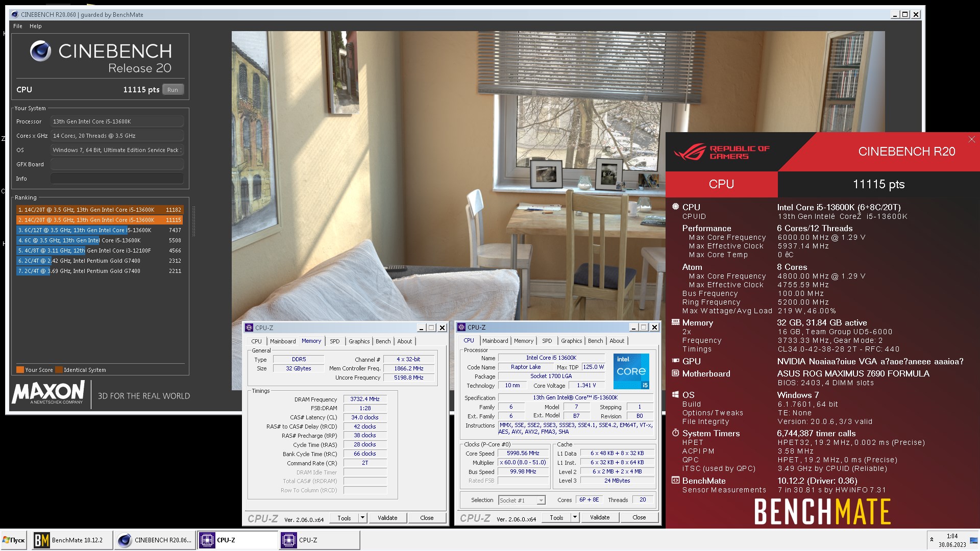Select ranking entry scoring 7437
980x551 pixels.
click(x=100, y=230)
